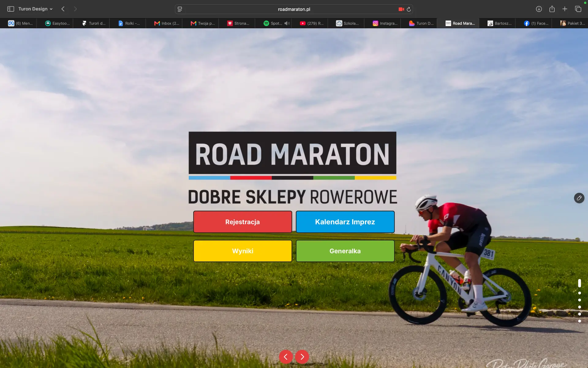Click the forward navigation arrow
Screen dimensions: 588x368
(x=75, y=9)
